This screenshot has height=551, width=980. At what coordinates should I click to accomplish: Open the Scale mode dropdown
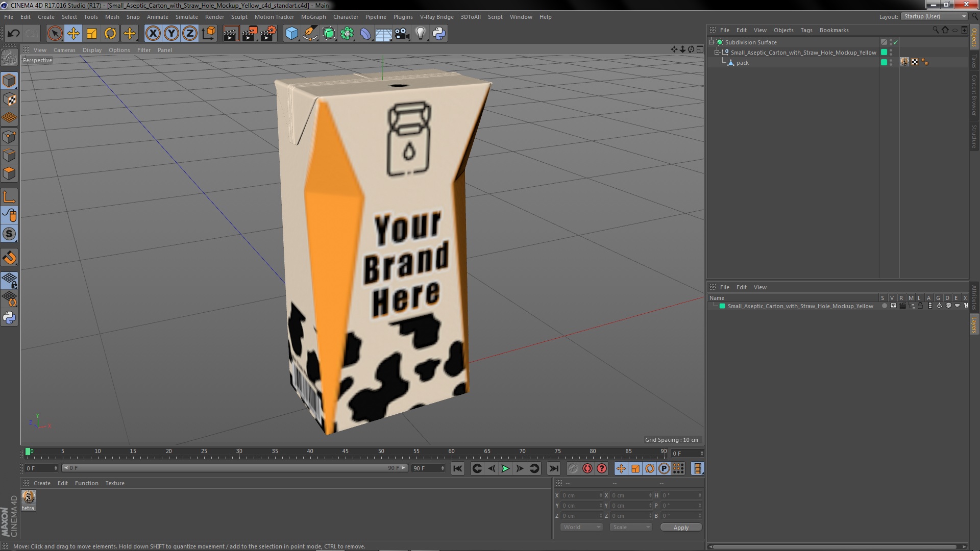631,527
